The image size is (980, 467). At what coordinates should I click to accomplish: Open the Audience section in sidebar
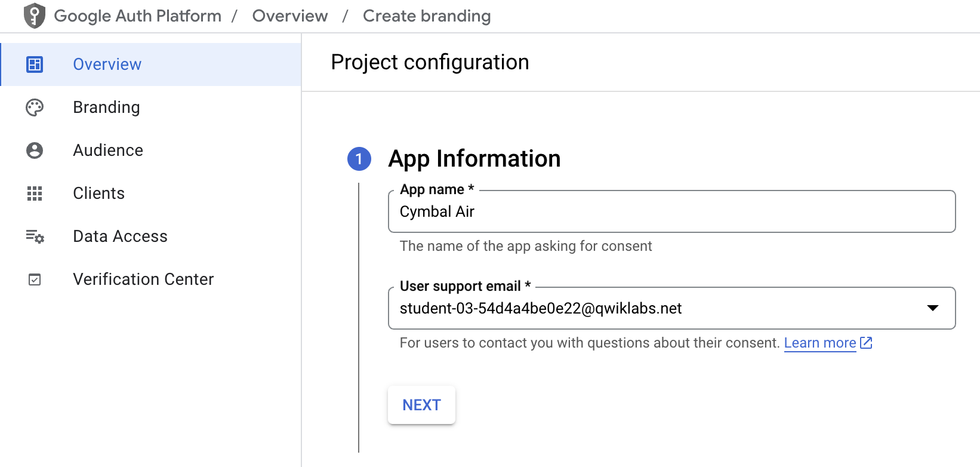pos(108,150)
